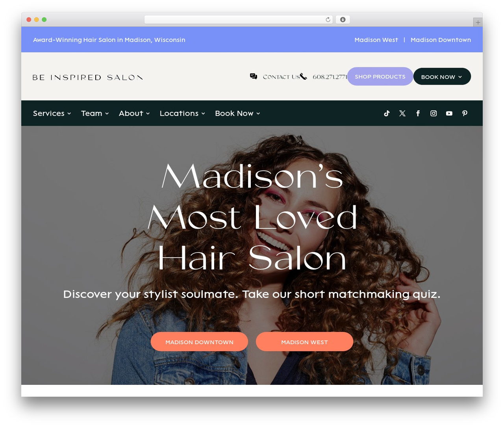The image size is (504, 427).
Task: Expand the Team menu chevron
Action: (x=107, y=113)
